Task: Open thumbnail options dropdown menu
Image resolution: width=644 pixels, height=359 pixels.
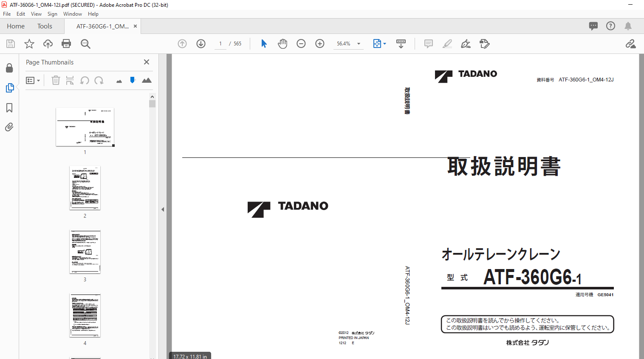Action: tap(33, 80)
